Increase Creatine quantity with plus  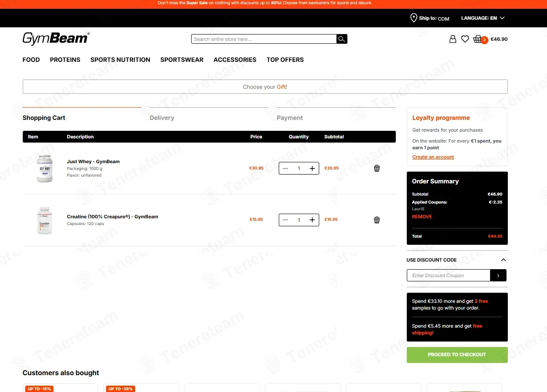point(312,220)
